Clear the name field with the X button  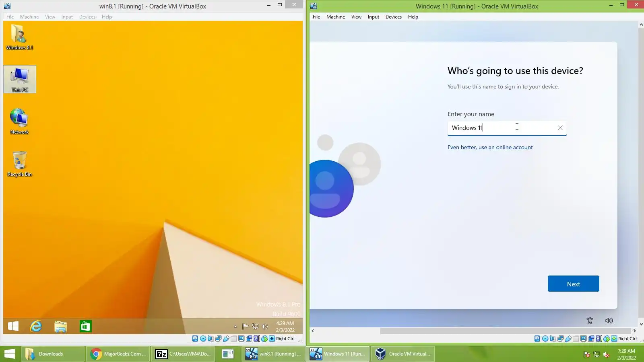560,128
